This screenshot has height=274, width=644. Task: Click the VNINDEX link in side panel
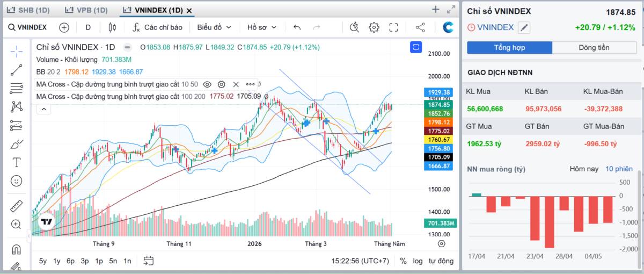click(x=495, y=27)
